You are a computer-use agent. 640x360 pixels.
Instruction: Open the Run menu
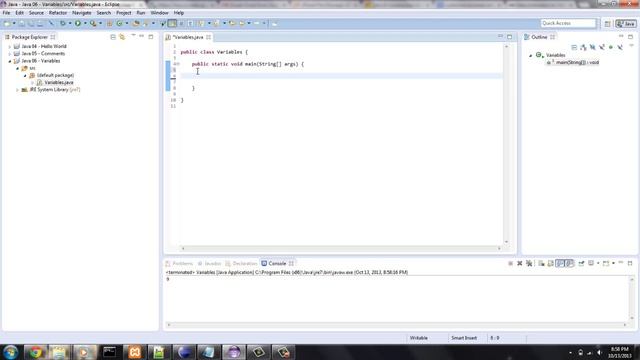pyautogui.click(x=141, y=13)
